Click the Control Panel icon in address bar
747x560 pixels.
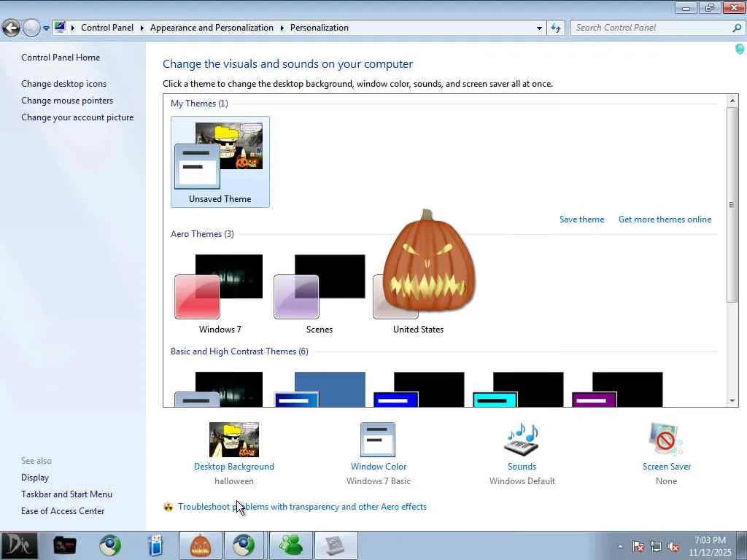[x=60, y=27]
